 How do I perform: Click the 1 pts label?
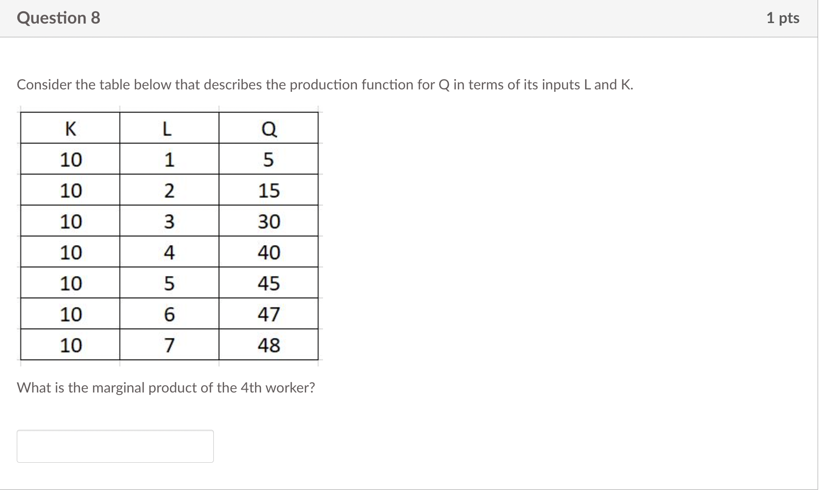783,18
